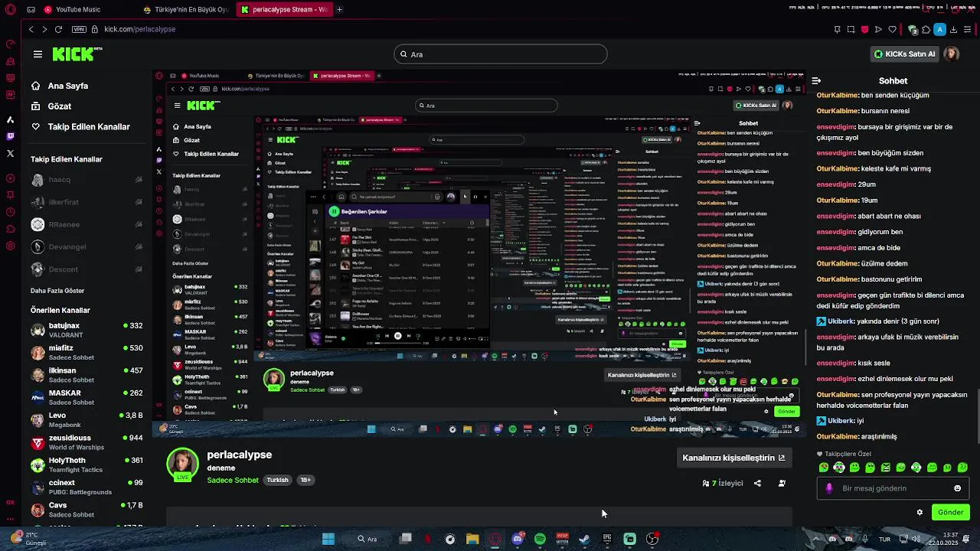Click the Turkish language tag
Image resolution: width=980 pixels, height=551 pixels.
click(x=277, y=480)
